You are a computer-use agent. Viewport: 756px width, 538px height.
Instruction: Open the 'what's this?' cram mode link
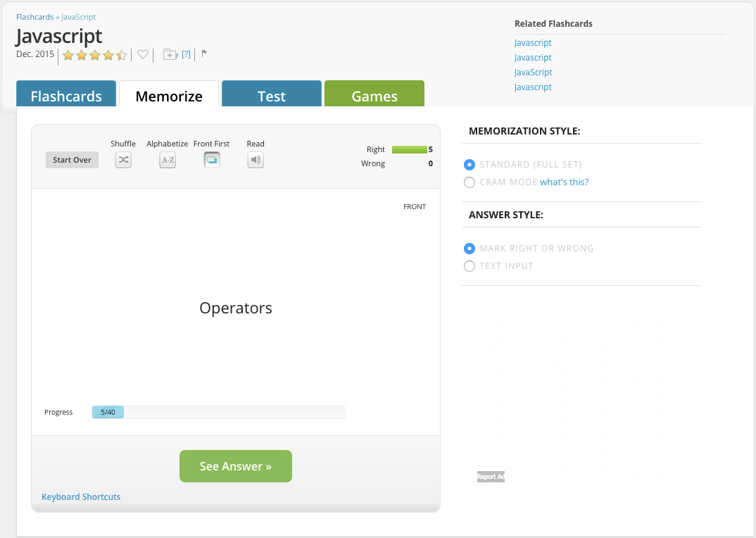(x=564, y=182)
